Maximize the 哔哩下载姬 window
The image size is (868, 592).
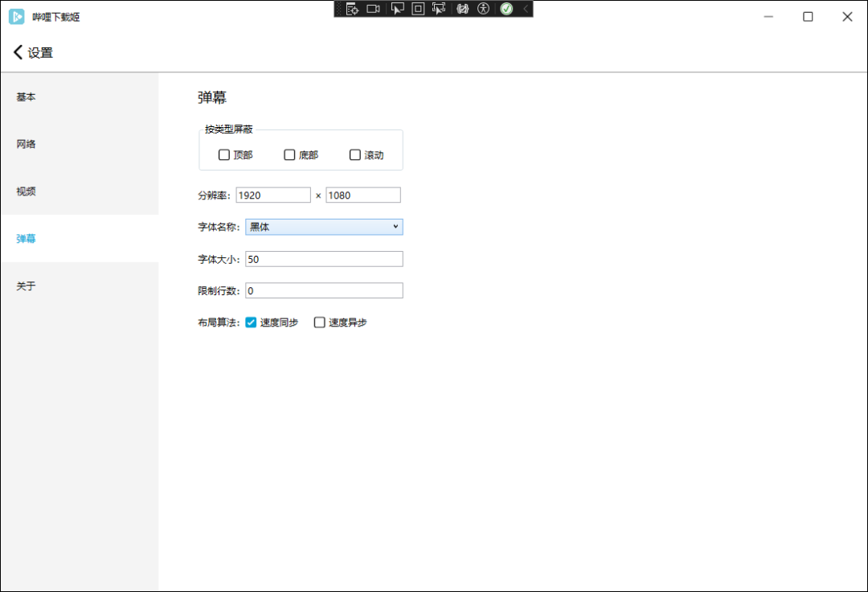click(x=808, y=17)
